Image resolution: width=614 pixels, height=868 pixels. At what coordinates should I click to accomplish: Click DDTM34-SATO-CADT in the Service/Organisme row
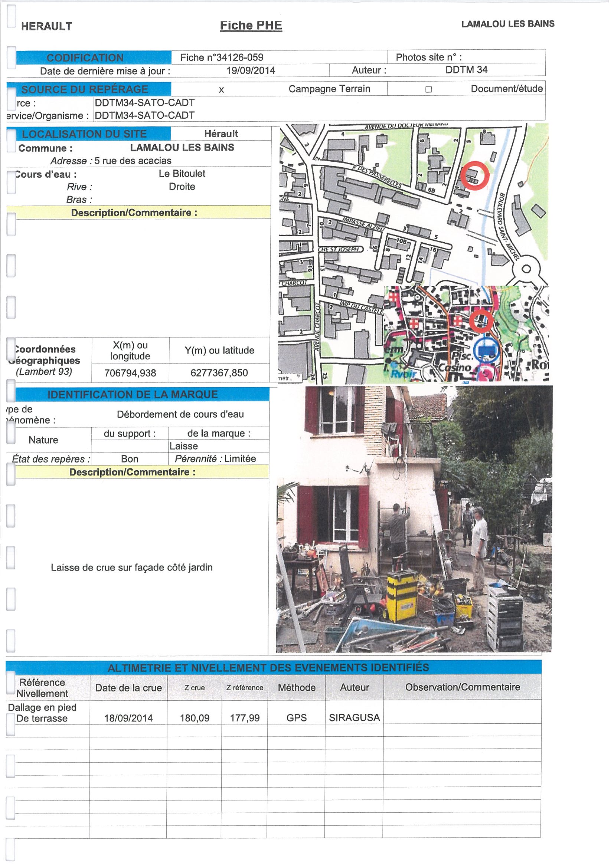(146, 116)
